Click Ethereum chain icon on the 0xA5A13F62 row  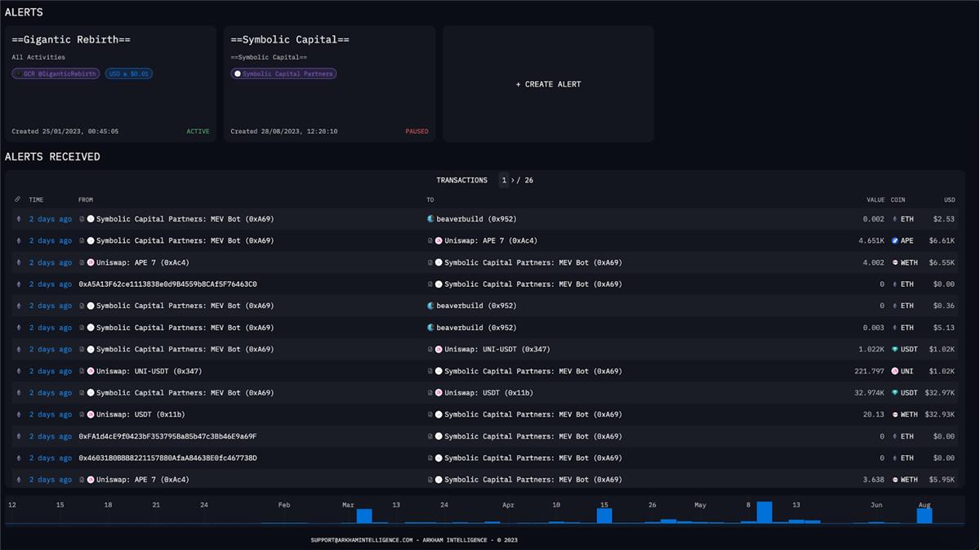click(18, 284)
